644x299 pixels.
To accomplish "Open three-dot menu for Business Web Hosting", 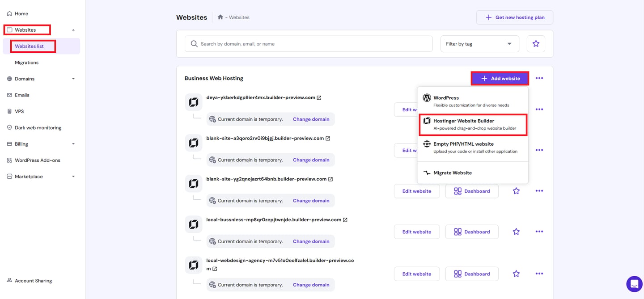I will (x=539, y=78).
